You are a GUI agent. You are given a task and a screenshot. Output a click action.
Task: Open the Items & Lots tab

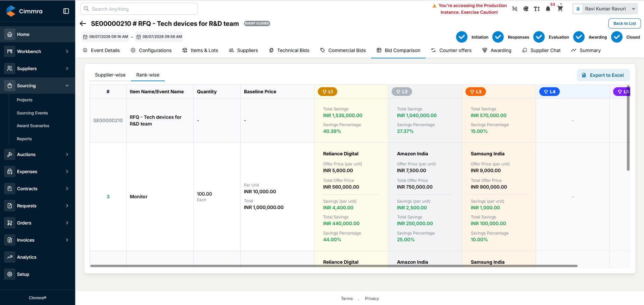pyautogui.click(x=200, y=50)
